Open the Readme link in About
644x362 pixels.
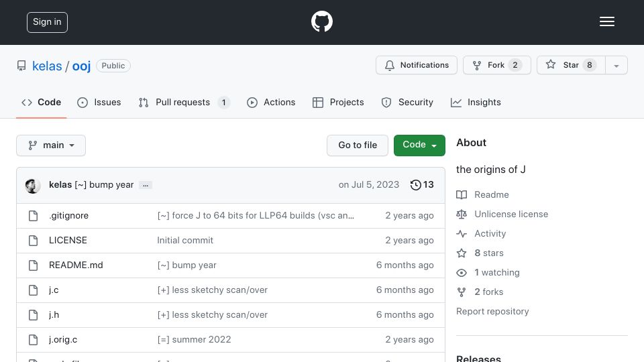click(x=492, y=194)
